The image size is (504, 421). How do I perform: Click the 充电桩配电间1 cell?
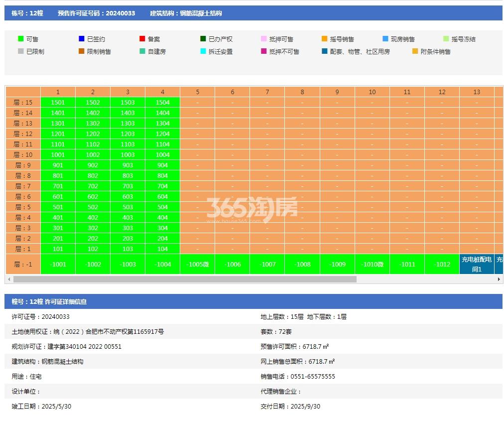477,264
